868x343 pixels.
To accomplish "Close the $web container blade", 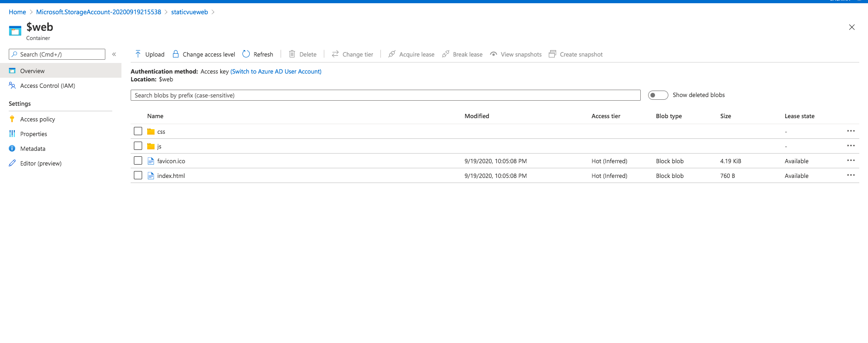I will [852, 27].
